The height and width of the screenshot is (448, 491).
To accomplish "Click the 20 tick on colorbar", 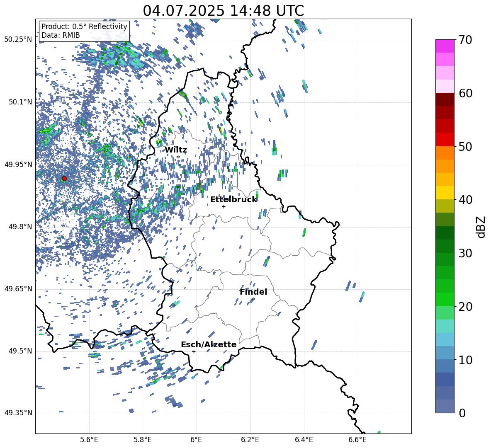I will pos(465,306).
